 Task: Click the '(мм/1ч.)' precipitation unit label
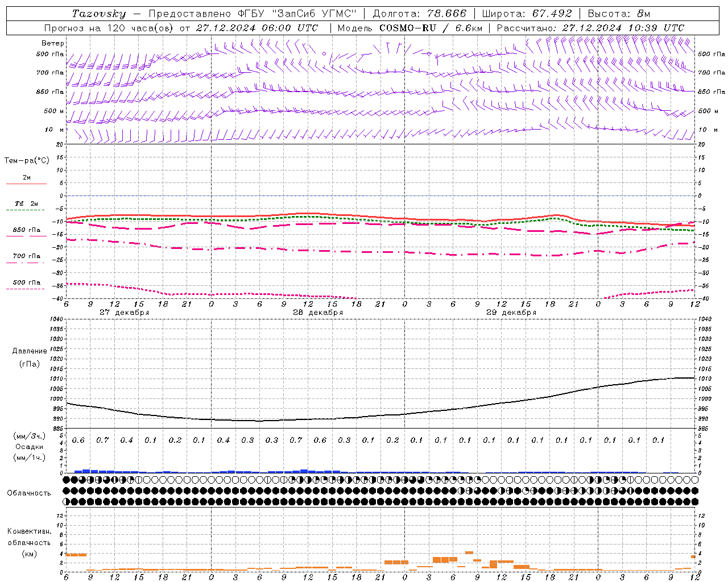click(30, 458)
